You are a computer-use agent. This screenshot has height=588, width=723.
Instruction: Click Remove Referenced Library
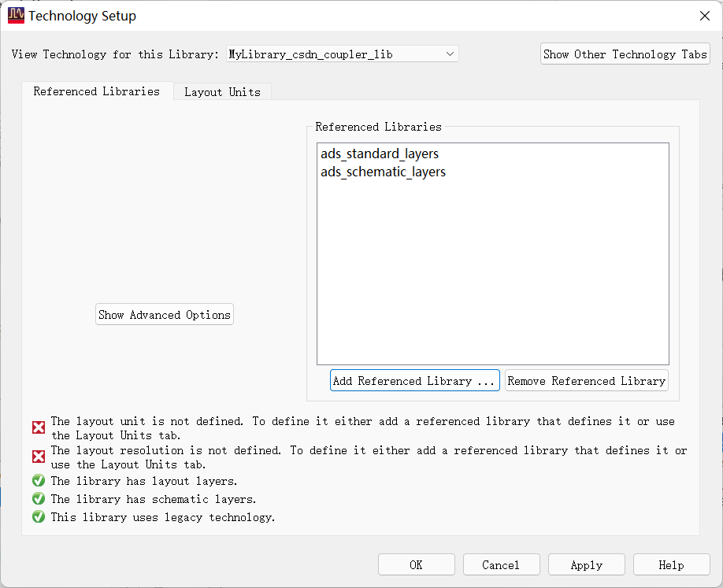click(x=586, y=380)
